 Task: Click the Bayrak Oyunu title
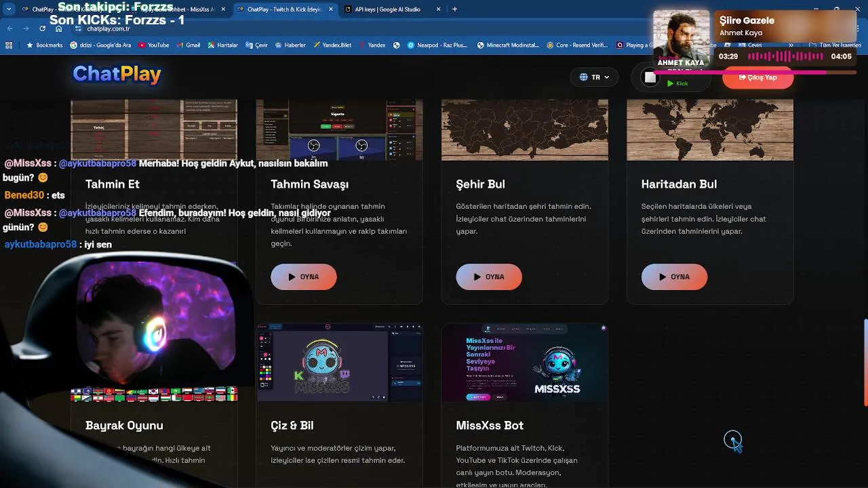click(124, 426)
